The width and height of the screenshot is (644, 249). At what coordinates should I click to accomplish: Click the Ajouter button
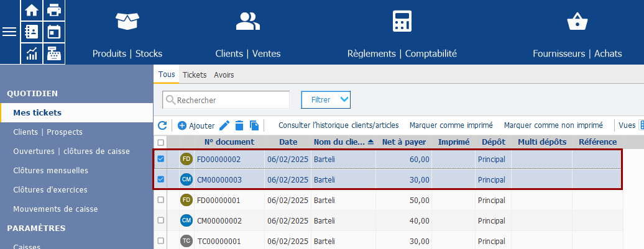196,125
